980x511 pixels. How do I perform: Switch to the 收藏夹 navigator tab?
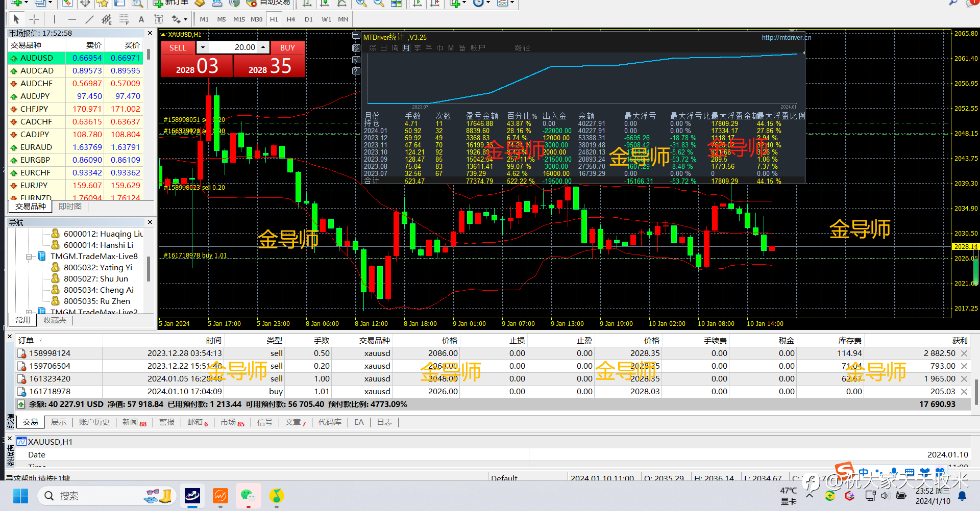(x=55, y=320)
